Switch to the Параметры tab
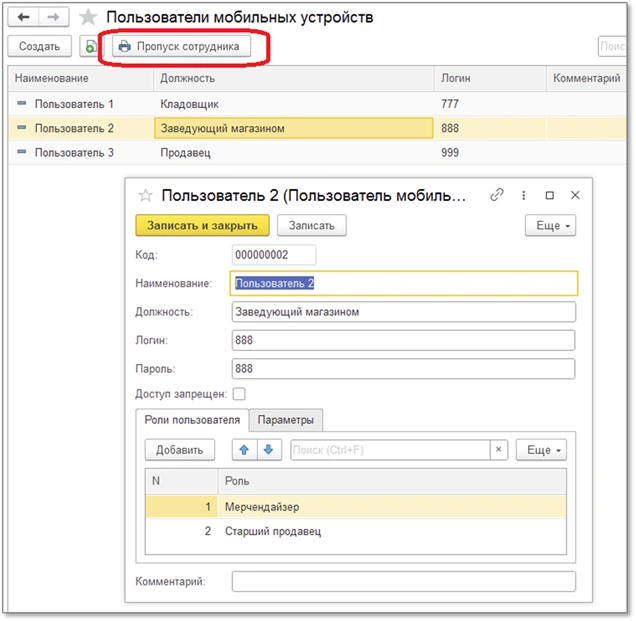Viewport: 636px width, 621px height. pyautogui.click(x=287, y=419)
